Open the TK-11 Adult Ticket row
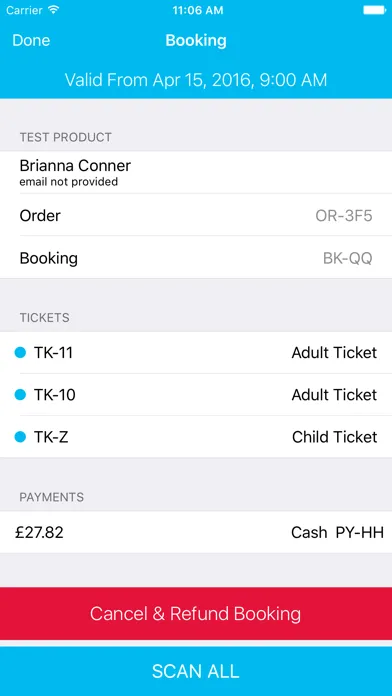The height and width of the screenshot is (696, 392). tap(196, 353)
